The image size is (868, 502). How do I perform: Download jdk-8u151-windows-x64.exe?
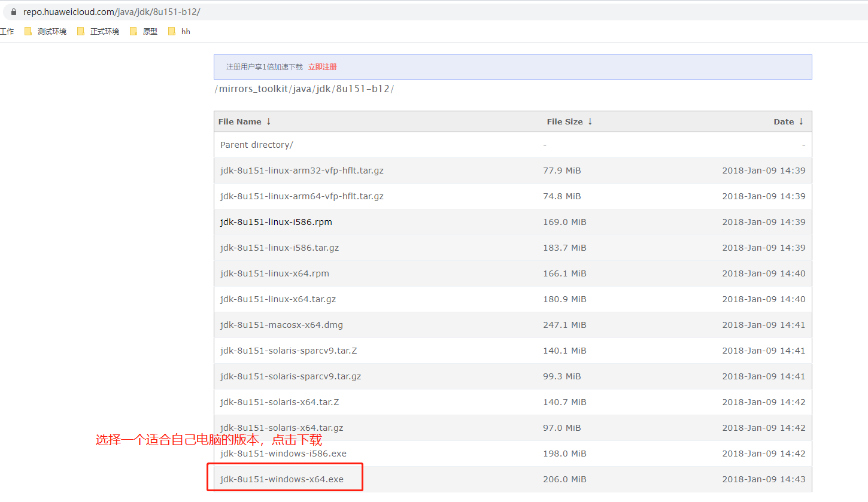tap(282, 479)
